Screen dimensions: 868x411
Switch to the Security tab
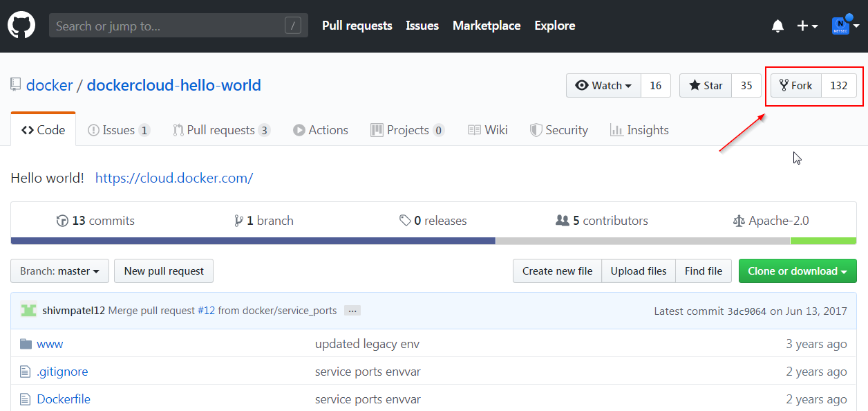click(559, 130)
